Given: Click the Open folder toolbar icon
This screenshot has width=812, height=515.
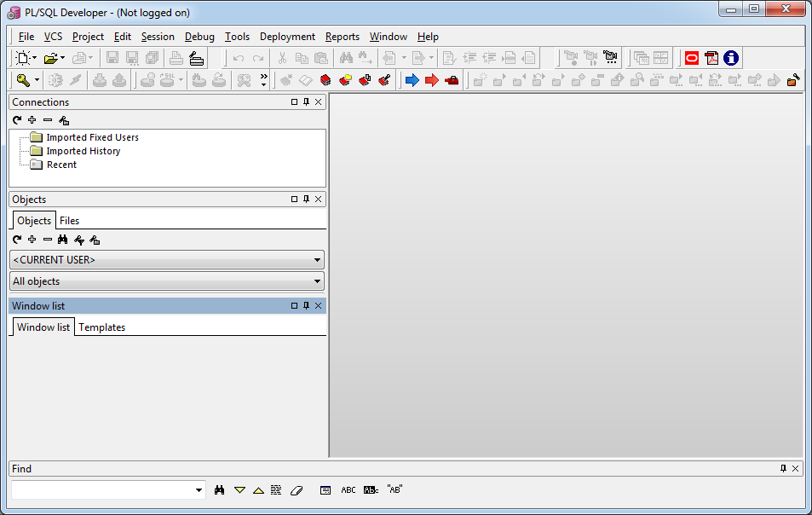Looking at the screenshot, I should (x=51, y=58).
